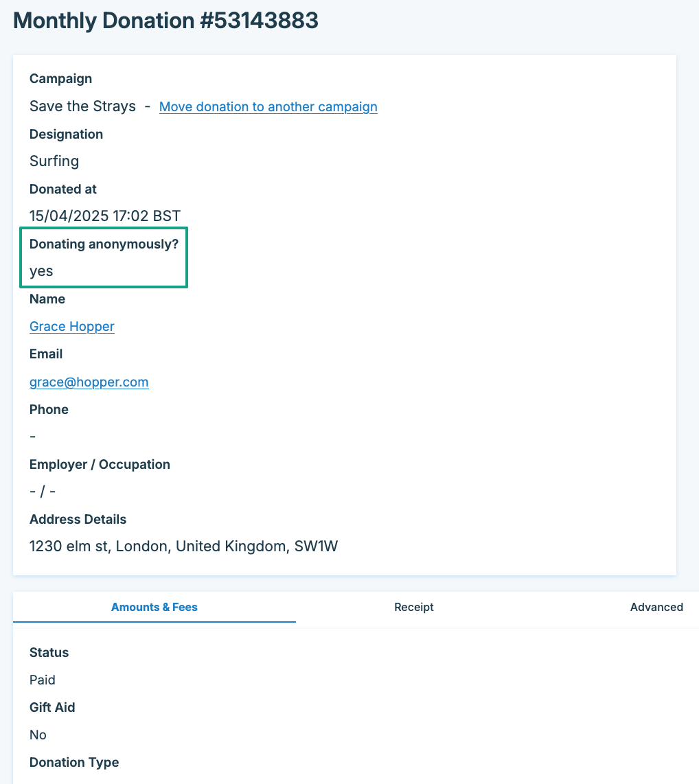Click the Address Details label
The height and width of the screenshot is (784, 699).
click(78, 519)
